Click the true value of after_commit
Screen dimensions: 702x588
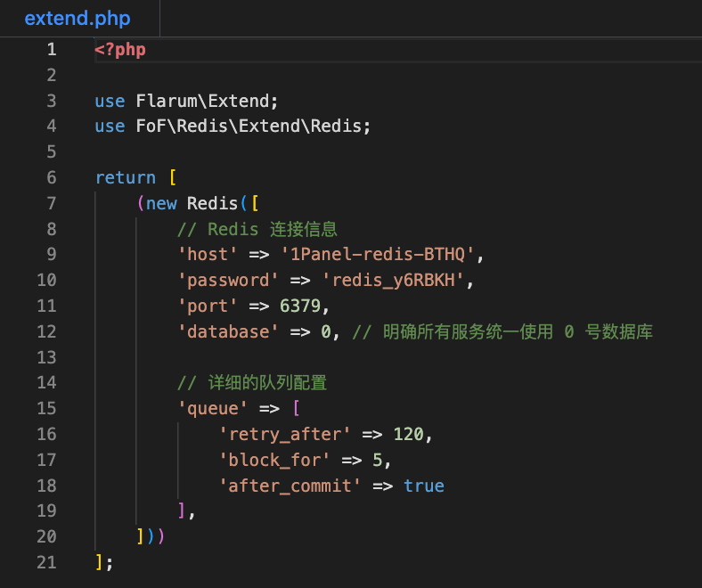pos(423,486)
